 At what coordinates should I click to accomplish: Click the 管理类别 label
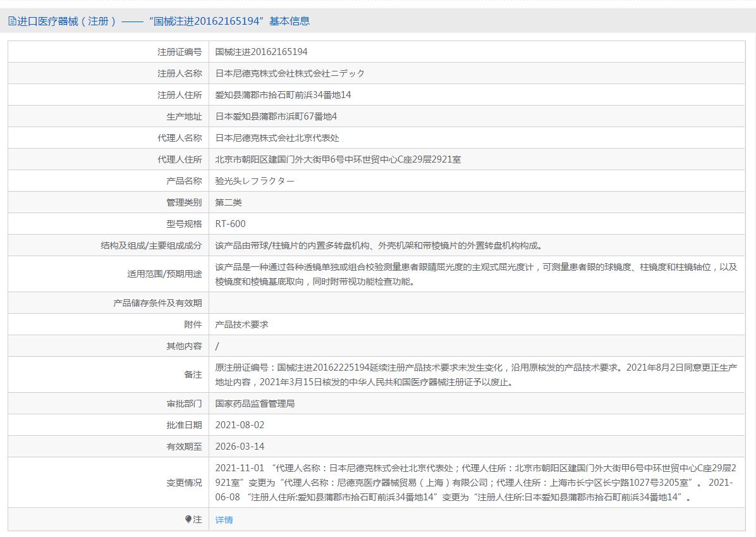tap(184, 202)
